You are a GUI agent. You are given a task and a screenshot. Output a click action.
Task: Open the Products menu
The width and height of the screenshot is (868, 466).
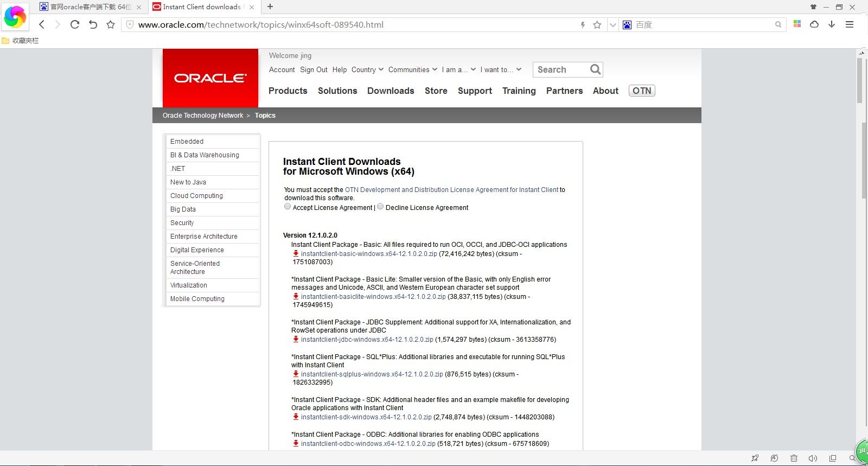[288, 91]
